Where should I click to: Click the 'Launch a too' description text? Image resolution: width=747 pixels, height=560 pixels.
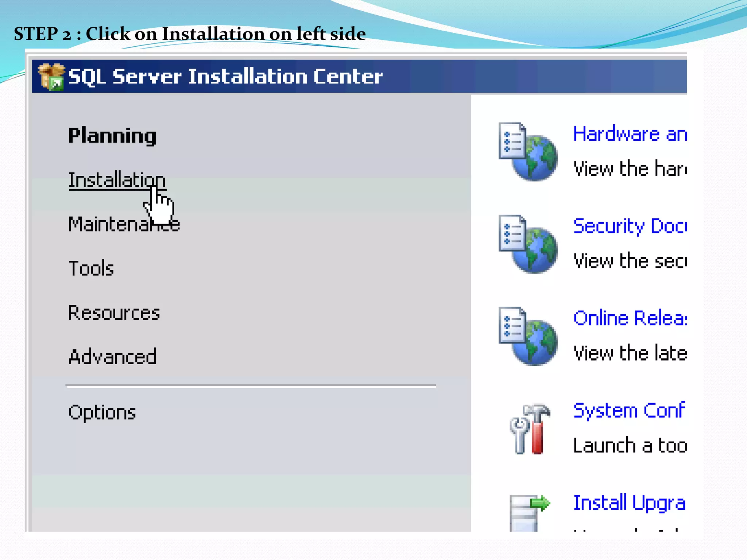tap(630, 445)
